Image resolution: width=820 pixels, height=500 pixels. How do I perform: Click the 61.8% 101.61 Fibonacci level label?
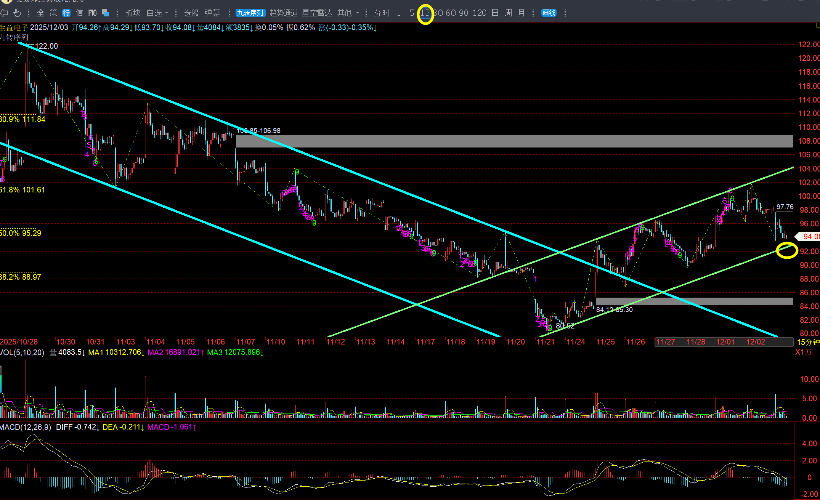tap(22, 189)
